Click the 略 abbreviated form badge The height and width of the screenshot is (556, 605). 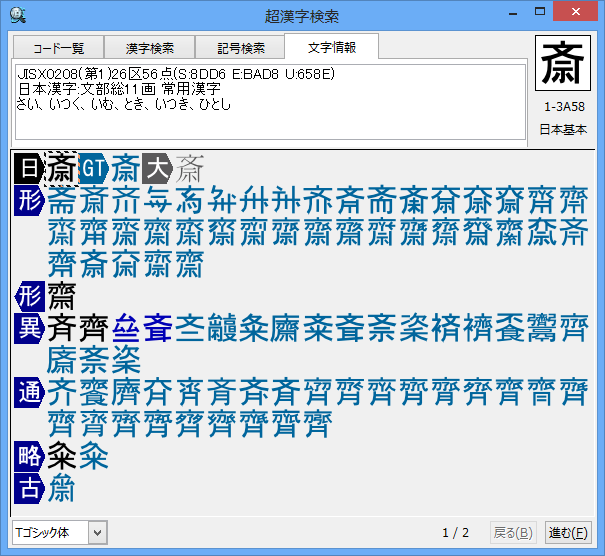(31, 455)
